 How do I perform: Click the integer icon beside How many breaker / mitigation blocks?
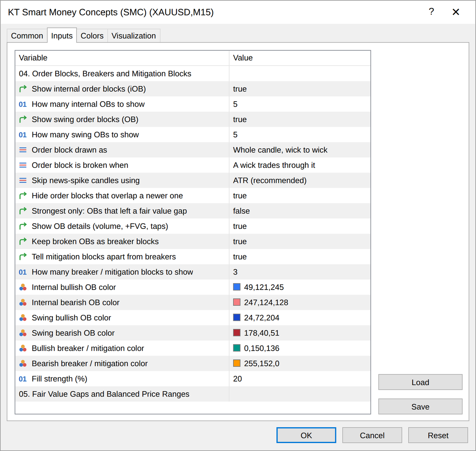pos(23,272)
